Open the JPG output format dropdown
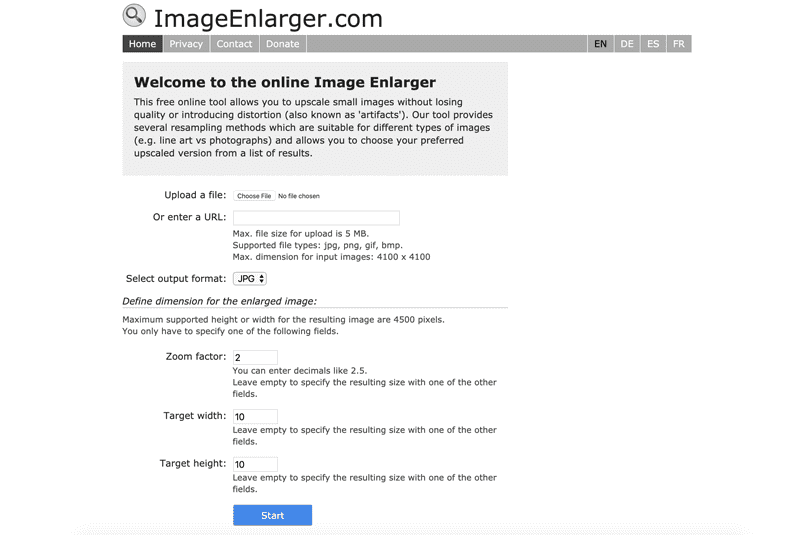Image resolution: width=800 pixels, height=535 pixels. 250,278
